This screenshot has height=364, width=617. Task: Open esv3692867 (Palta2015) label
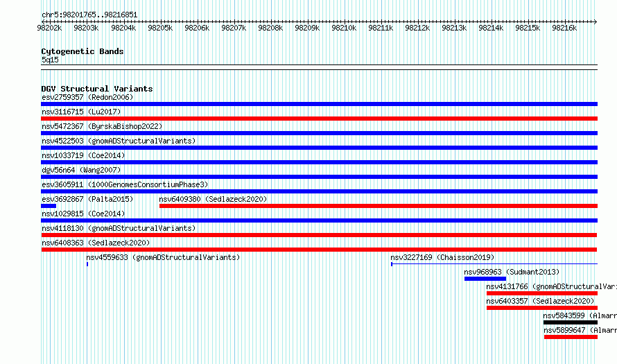click(87, 199)
